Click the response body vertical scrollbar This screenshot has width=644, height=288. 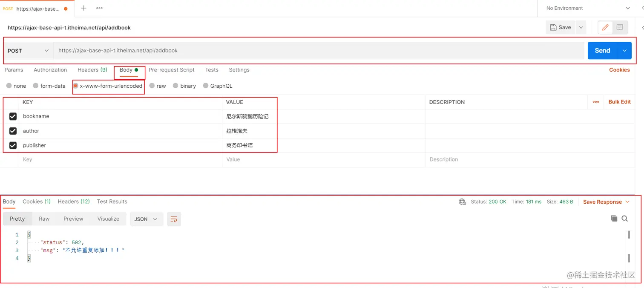click(x=629, y=246)
